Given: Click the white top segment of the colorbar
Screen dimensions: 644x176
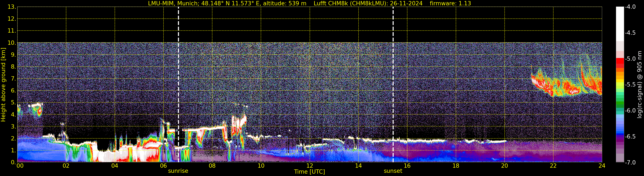Looking at the screenshot, I should [x=620, y=24].
